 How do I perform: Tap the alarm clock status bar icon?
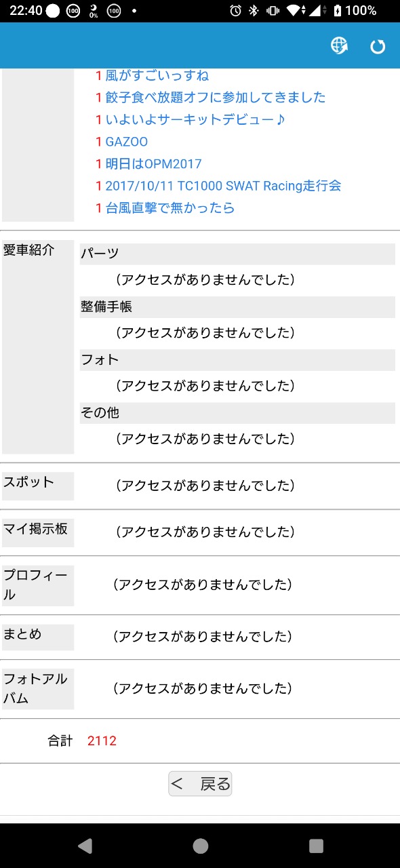point(235,10)
